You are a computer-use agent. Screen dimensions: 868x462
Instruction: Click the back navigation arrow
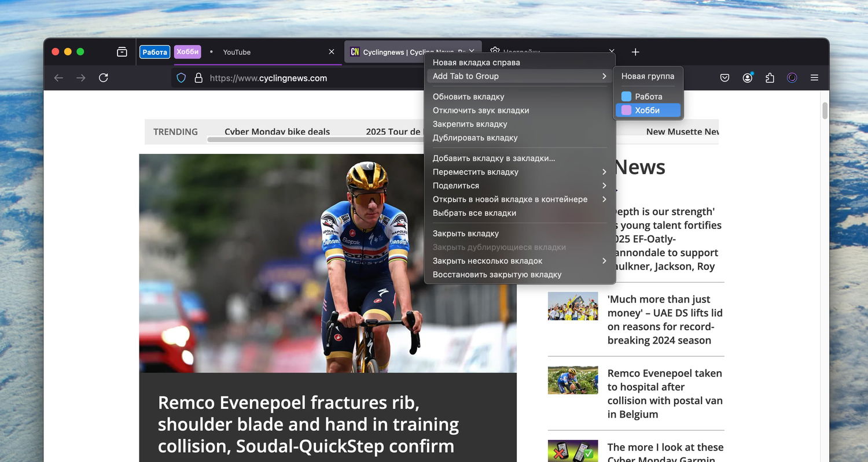pyautogui.click(x=58, y=77)
